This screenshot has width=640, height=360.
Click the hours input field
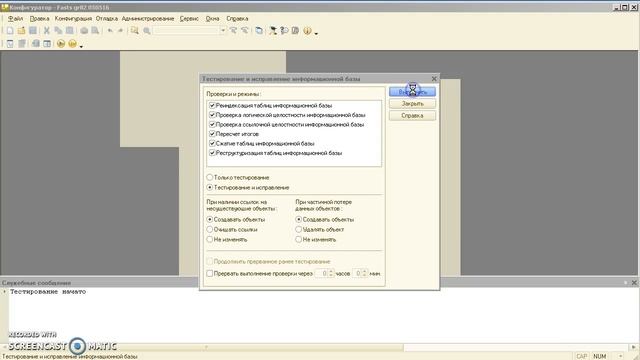pos(322,273)
